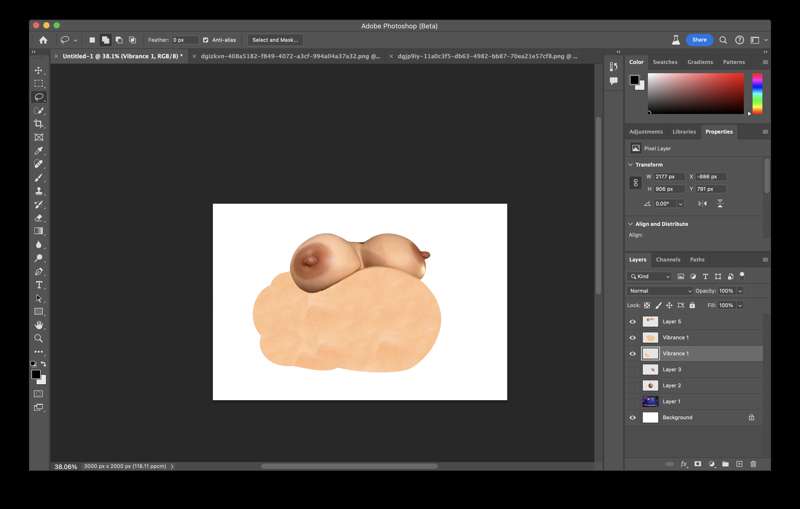The width and height of the screenshot is (800, 509).
Task: Open the Fill dropdown arrow
Action: tap(740, 306)
